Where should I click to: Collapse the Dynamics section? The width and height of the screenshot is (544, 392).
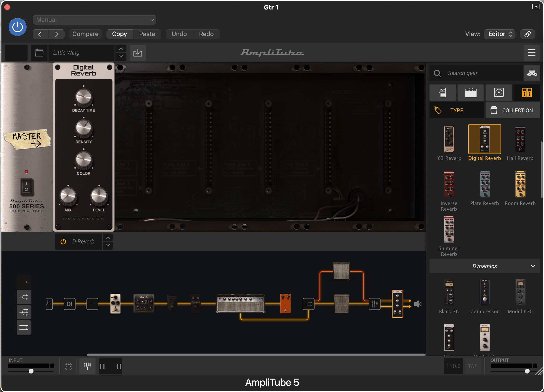pyautogui.click(x=485, y=266)
